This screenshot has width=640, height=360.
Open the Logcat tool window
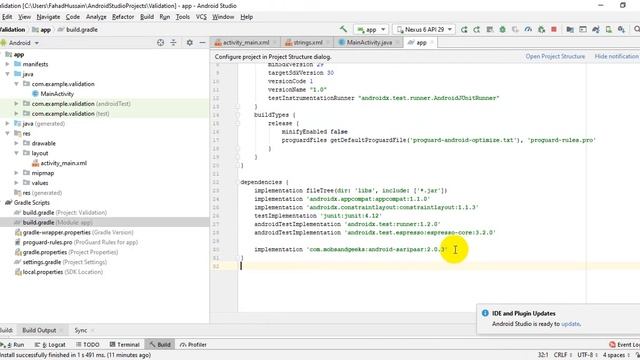pos(51,344)
